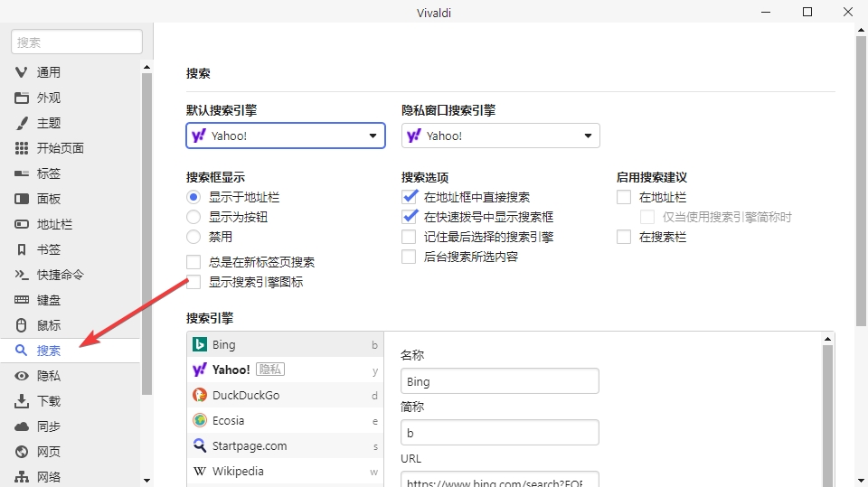Click the cloud icon beside 同步
Screen dimensions: 868x487
(21, 426)
